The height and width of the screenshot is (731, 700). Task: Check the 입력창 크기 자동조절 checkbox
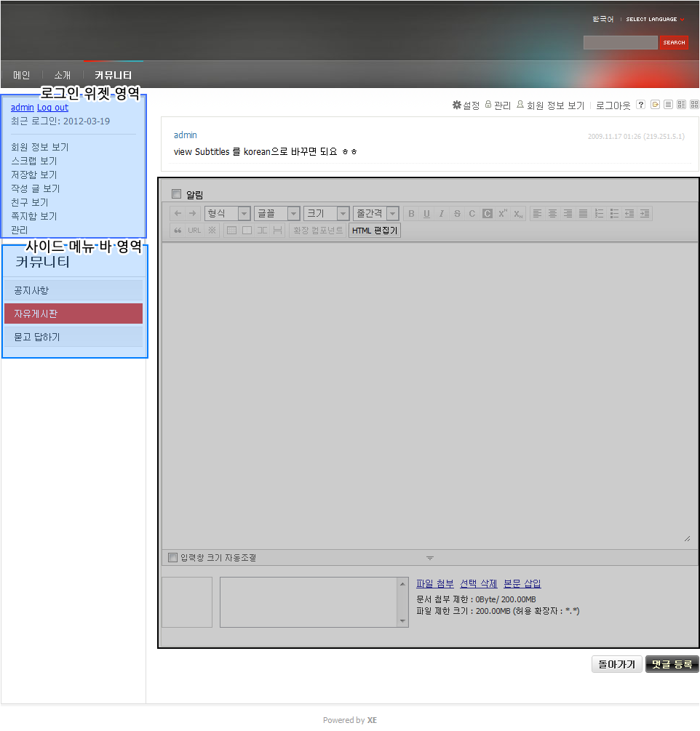click(x=172, y=558)
